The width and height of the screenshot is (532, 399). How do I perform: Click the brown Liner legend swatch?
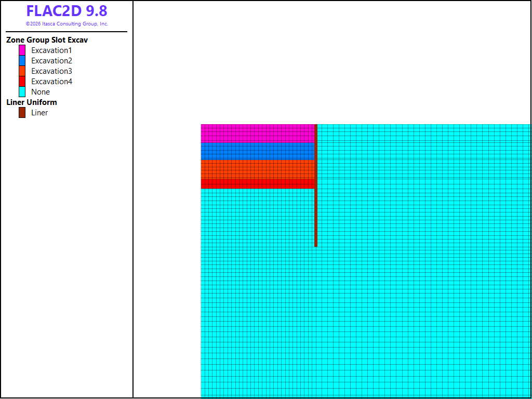click(x=22, y=113)
